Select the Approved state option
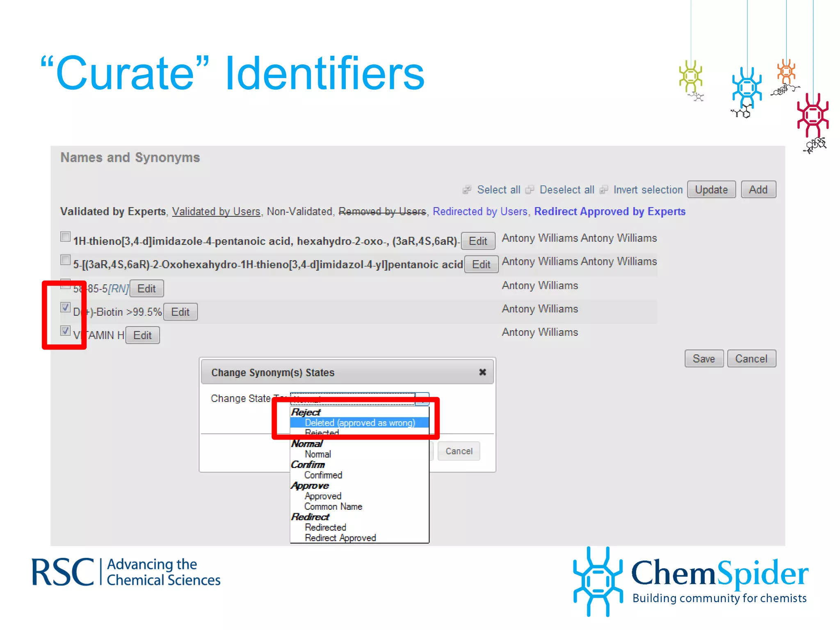This screenshot has width=840, height=630. tap(323, 496)
